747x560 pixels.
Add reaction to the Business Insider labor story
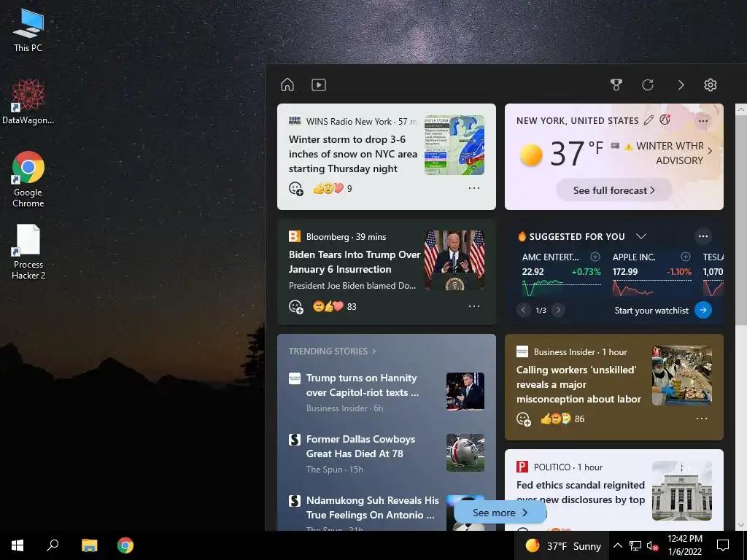tap(524, 419)
